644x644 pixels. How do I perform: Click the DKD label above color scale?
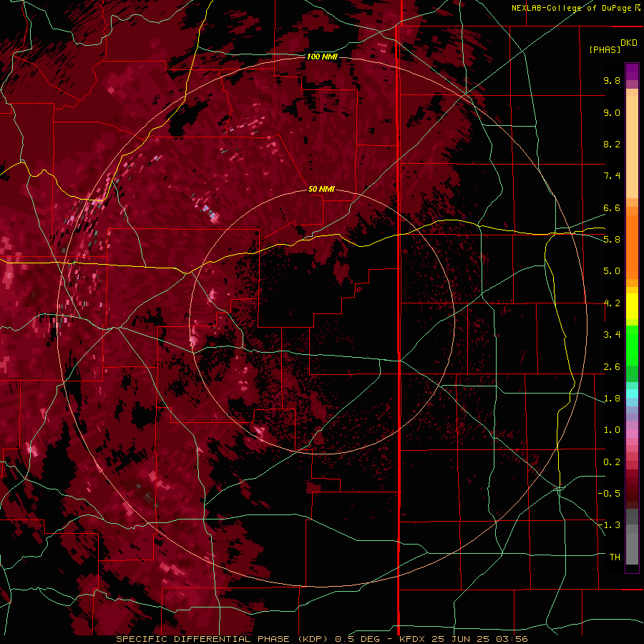tap(628, 43)
